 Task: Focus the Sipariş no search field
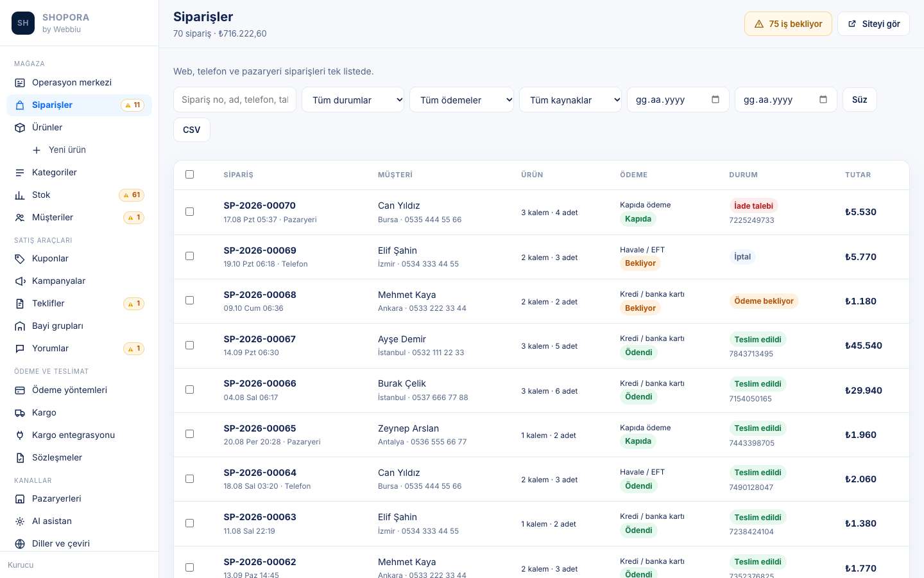(235, 100)
